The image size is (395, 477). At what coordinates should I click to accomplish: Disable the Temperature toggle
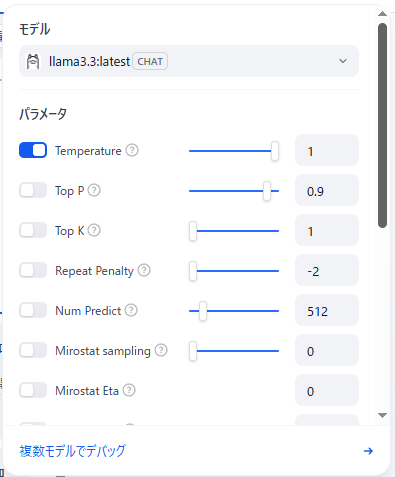pyautogui.click(x=33, y=150)
